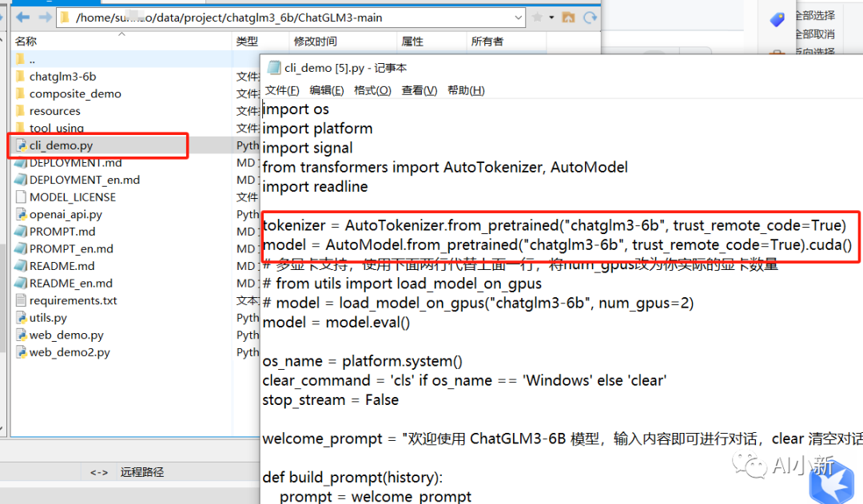Click 全部取消 in the right panel
The image size is (863, 504).
pos(815,34)
